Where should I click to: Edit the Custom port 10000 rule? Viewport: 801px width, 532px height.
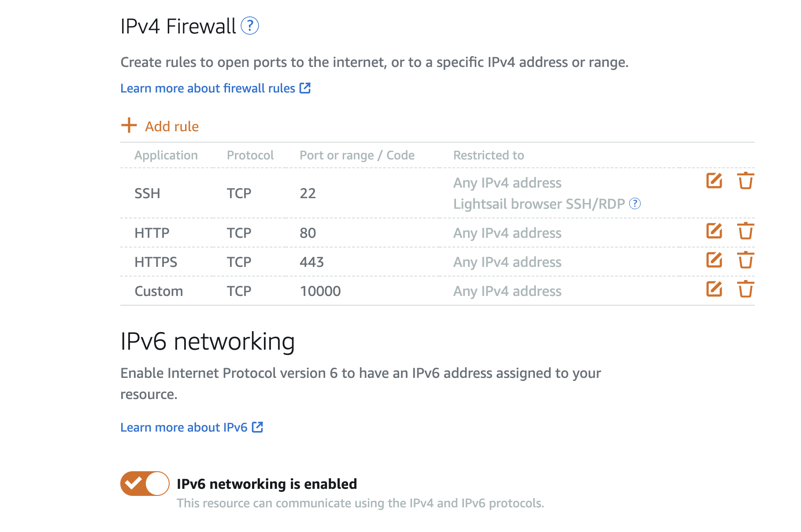(x=714, y=289)
